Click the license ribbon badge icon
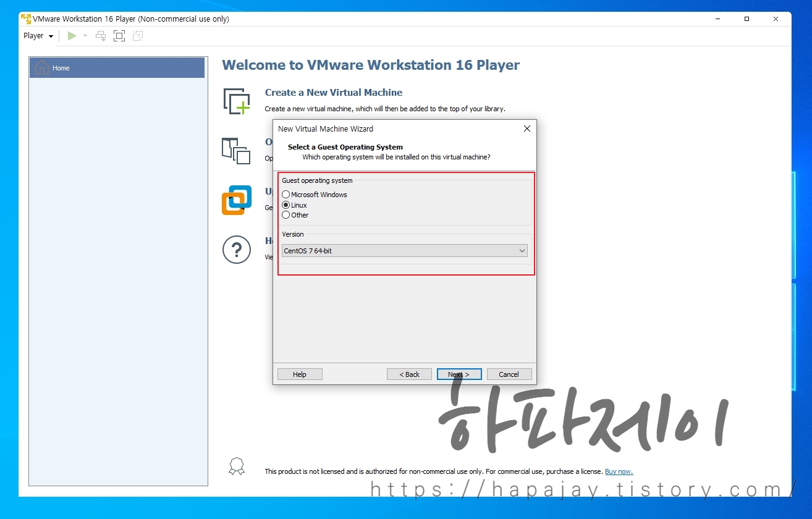The image size is (812, 519). pos(237,466)
